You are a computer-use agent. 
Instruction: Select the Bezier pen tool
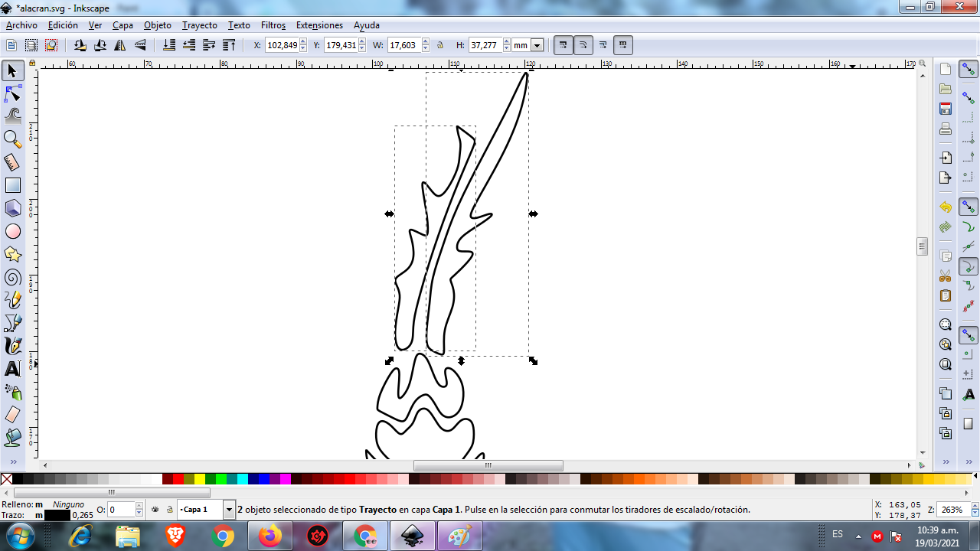tap(12, 323)
